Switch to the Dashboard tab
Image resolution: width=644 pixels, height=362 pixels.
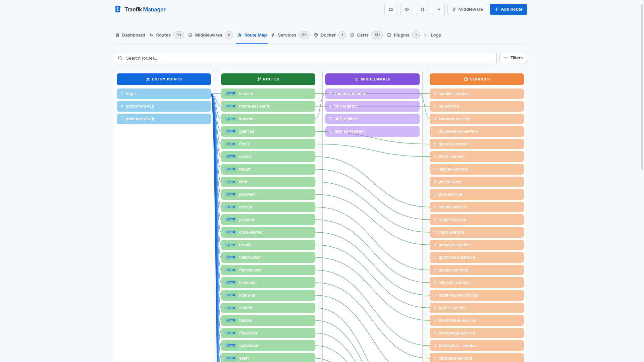coord(130,35)
